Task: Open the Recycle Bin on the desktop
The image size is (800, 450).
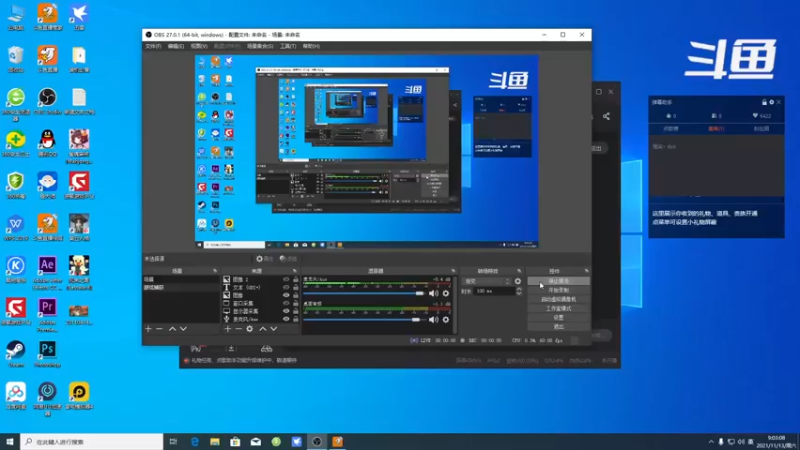Action: click(16, 59)
